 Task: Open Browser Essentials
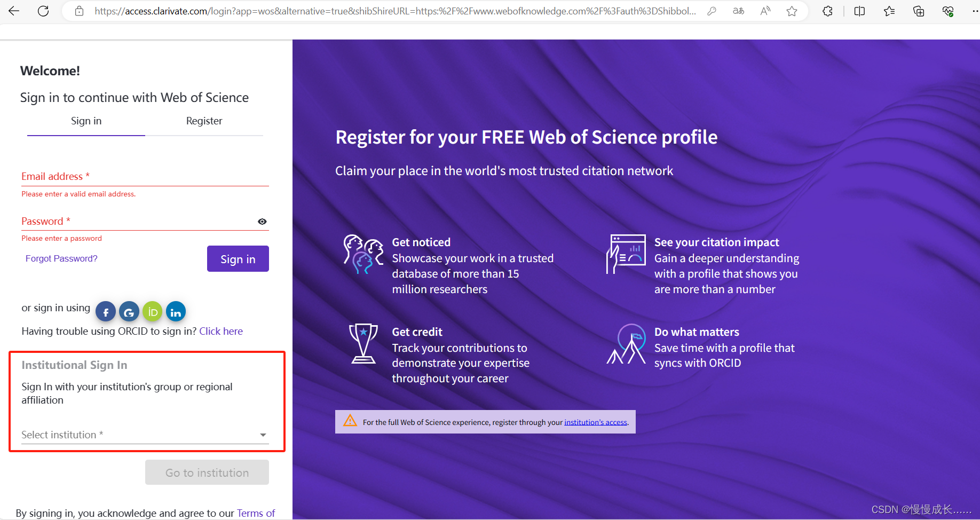[949, 11]
